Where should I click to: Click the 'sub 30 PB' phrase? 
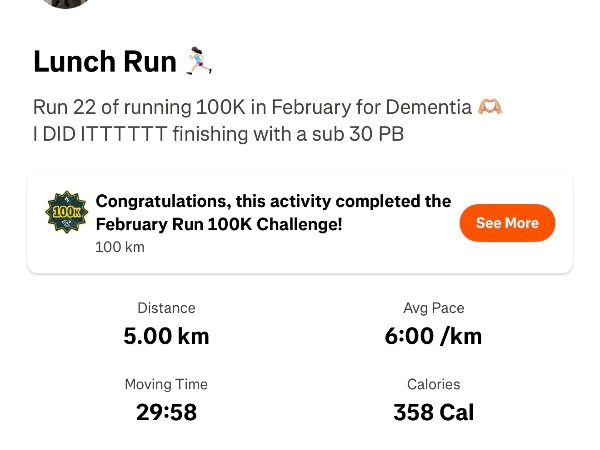tap(365, 134)
